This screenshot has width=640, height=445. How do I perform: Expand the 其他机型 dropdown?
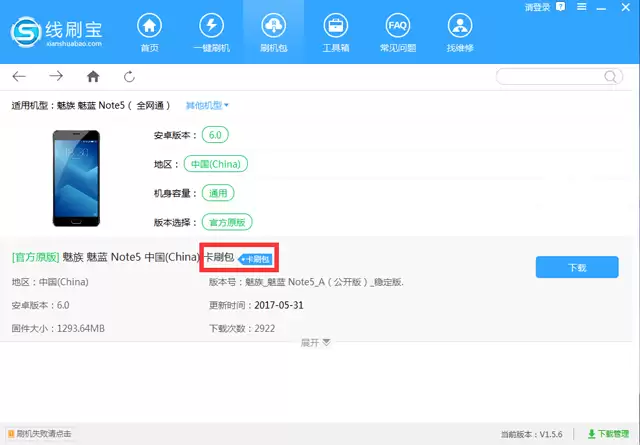[x=207, y=105]
